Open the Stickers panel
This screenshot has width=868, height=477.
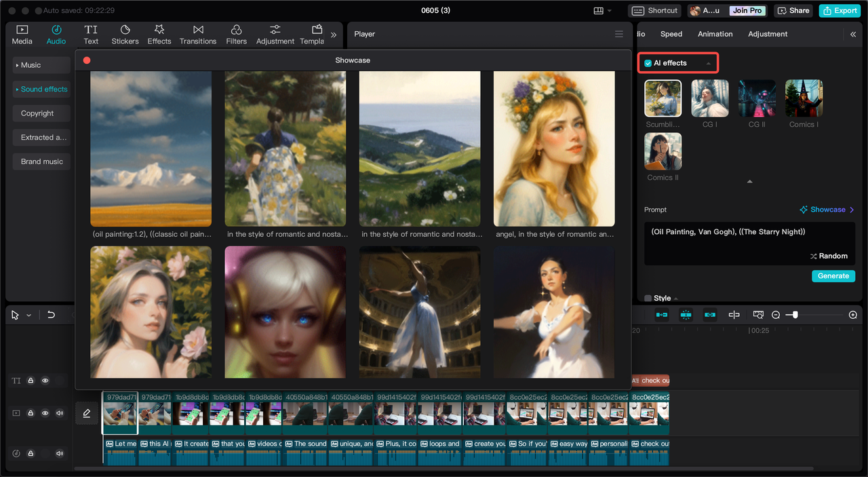(125, 35)
